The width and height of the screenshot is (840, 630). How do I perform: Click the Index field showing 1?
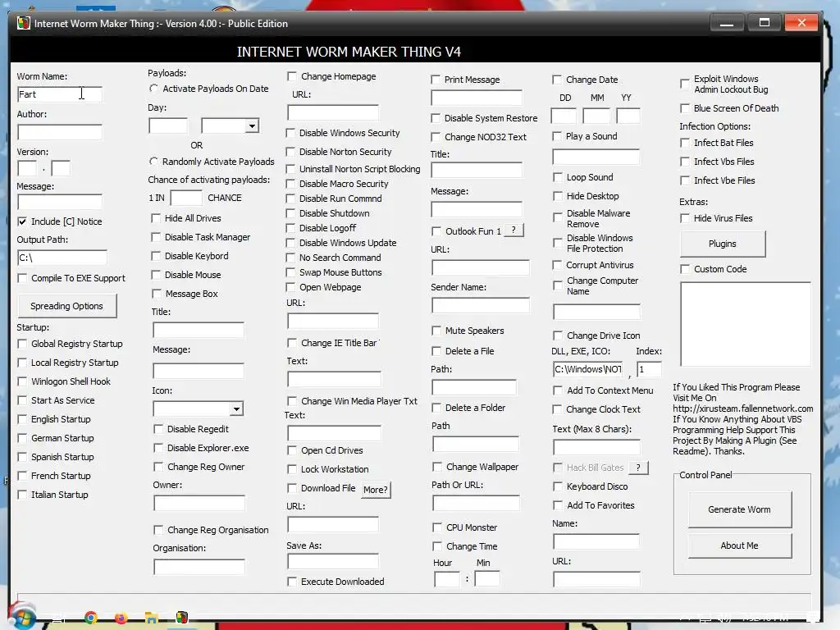pos(650,369)
